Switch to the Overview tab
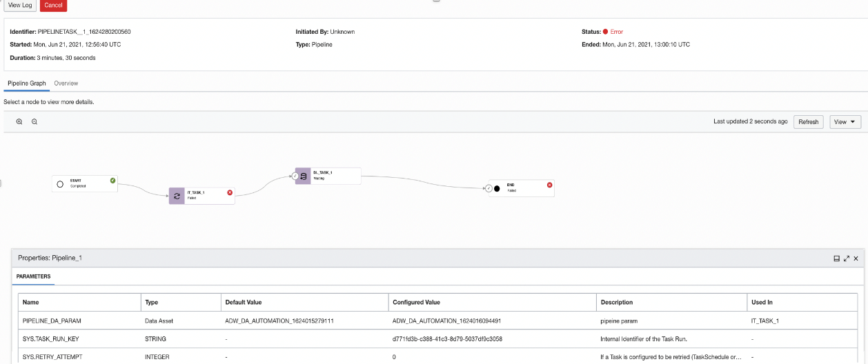Screen dimensions: 868x364 pos(66,83)
